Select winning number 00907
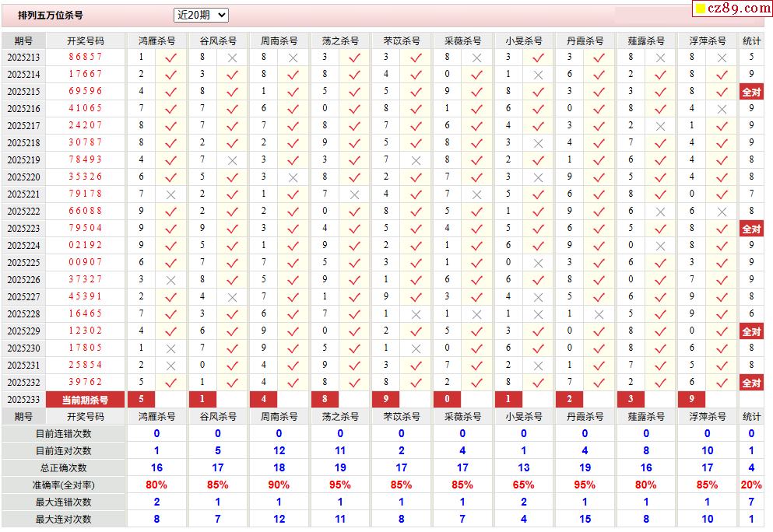 click(86, 262)
